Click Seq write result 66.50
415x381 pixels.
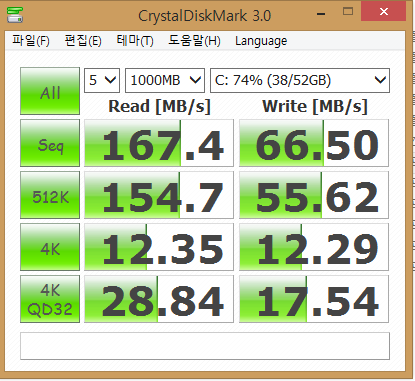tap(314, 143)
